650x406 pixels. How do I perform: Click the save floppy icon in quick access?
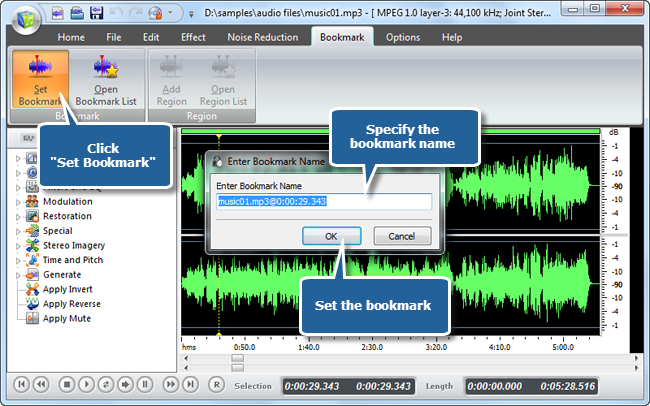click(x=97, y=13)
